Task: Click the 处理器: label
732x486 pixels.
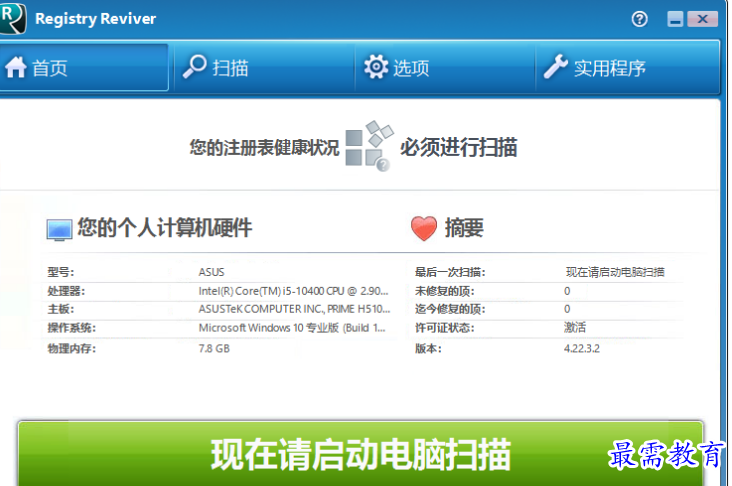Action: click(66, 291)
